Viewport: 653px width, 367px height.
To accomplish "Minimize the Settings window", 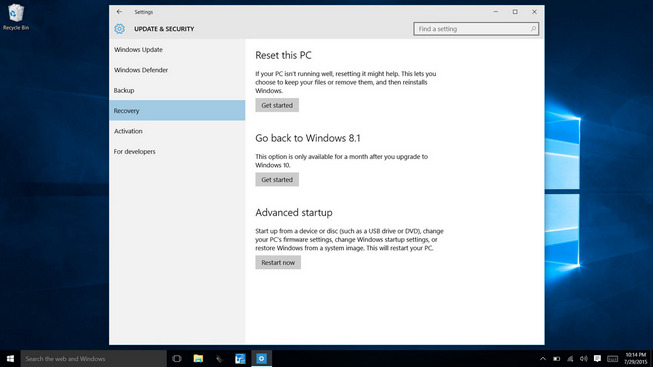I will [496, 12].
